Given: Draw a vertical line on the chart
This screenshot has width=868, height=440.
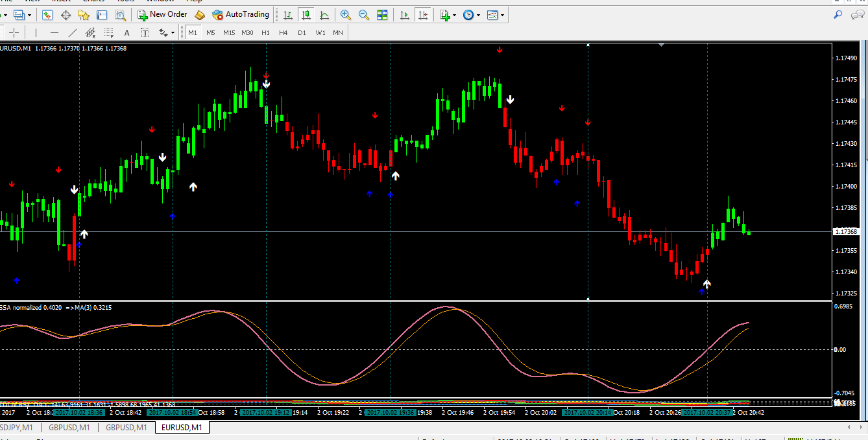Looking at the screenshot, I should (36, 32).
